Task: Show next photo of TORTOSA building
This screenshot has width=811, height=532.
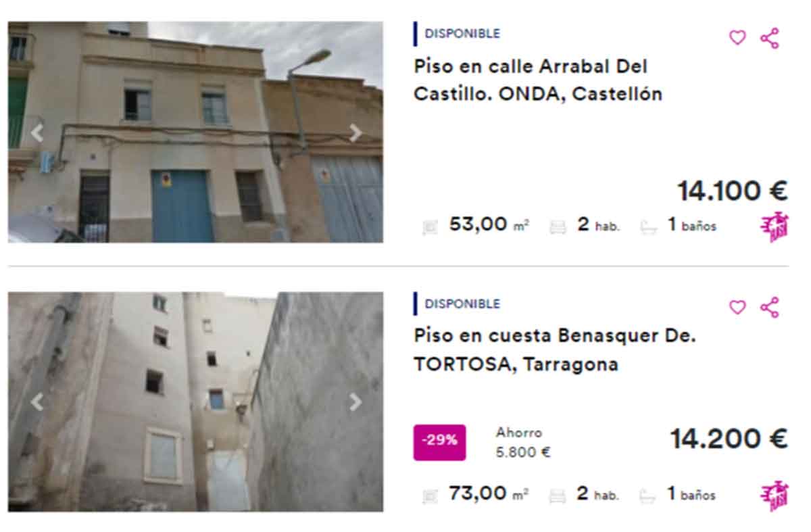Action: click(355, 402)
